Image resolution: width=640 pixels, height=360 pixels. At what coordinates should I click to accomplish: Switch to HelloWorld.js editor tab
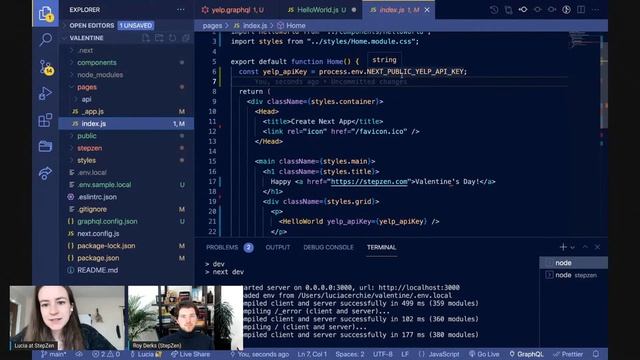coord(321,10)
